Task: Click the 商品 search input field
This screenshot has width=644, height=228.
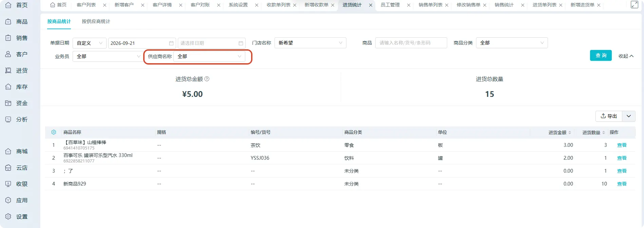Action: pos(411,43)
